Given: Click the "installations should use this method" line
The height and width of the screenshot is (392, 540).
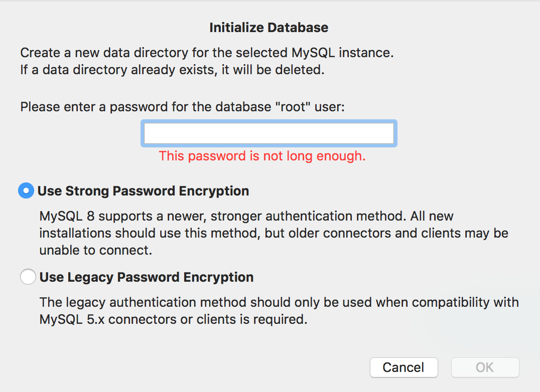Looking at the screenshot, I should [x=274, y=234].
